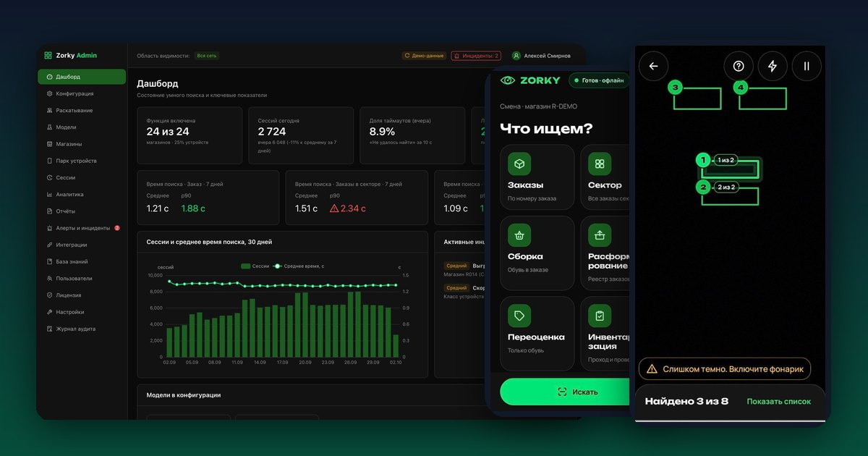This screenshot has height=456, width=868.
Task: Toggle Среднее время, с in chart legend
Action: tap(299, 266)
